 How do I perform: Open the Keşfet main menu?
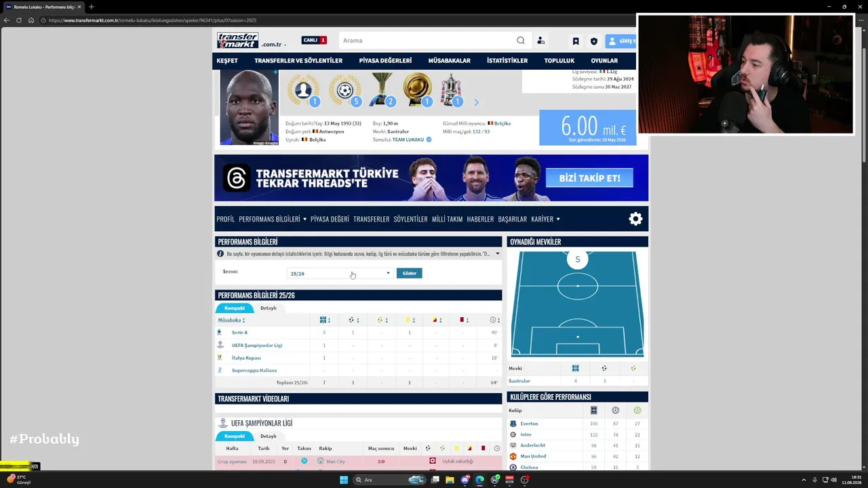[x=227, y=61]
